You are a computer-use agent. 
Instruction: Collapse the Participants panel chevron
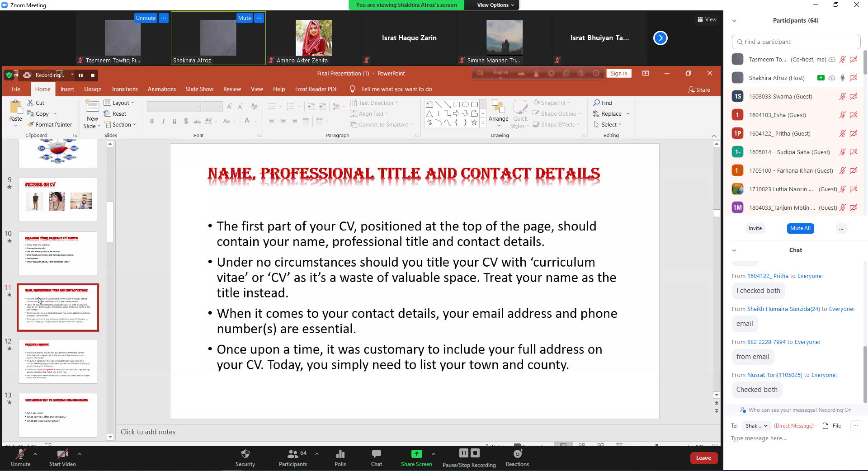[734, 21]
